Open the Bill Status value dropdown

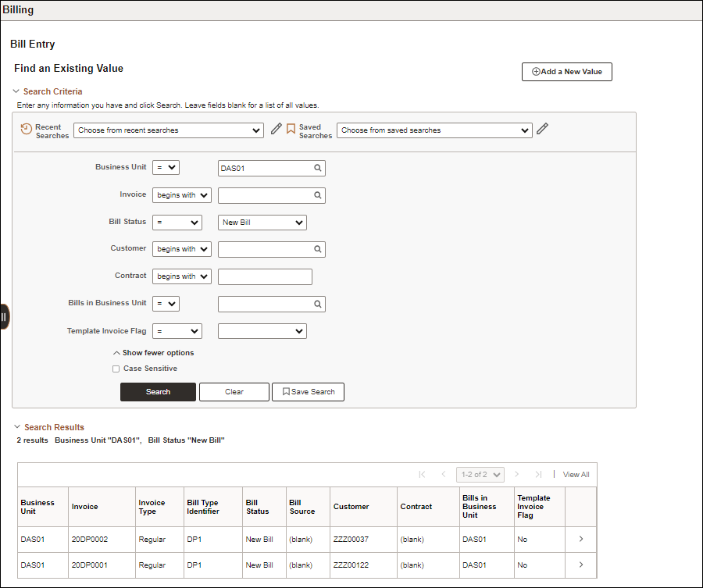tap(262, 223)
